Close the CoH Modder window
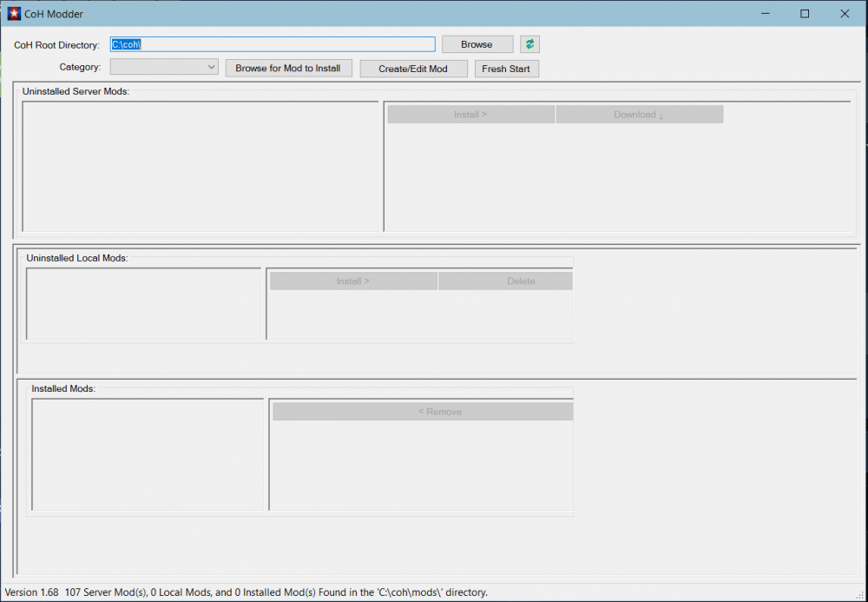 point(845,14)
